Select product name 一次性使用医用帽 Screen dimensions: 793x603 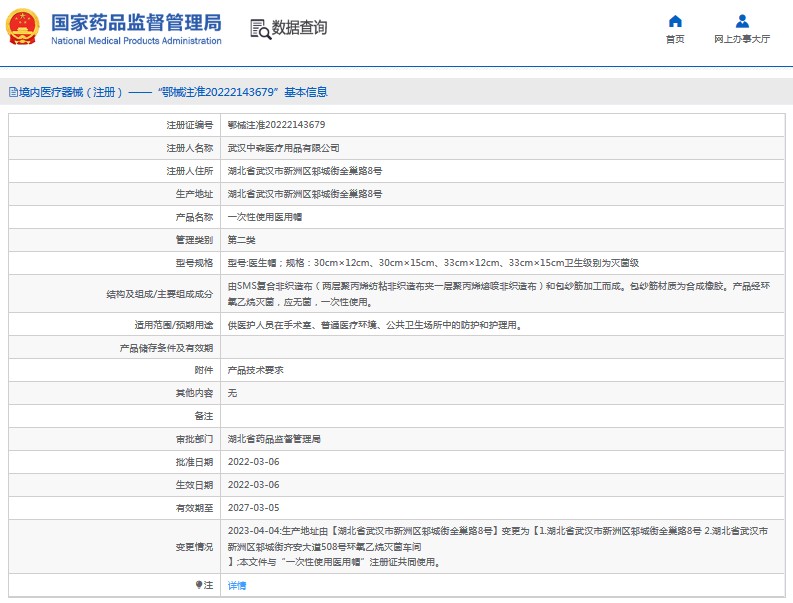[x=265, y=217]
